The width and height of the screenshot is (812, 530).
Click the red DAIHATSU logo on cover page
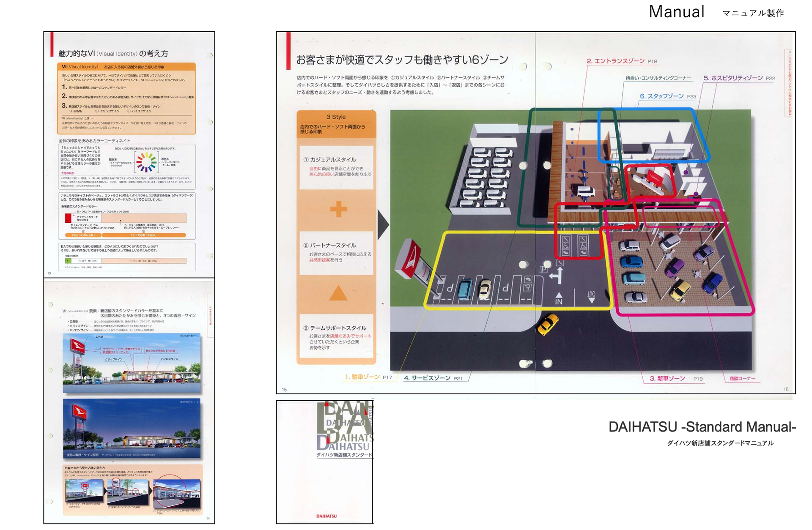click(326, 516)
